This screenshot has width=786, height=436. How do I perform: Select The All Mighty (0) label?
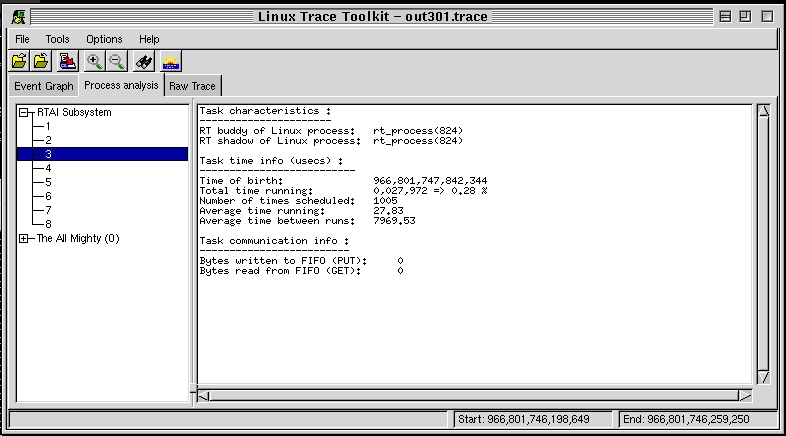pyautogui.click(x=78, y=239)
